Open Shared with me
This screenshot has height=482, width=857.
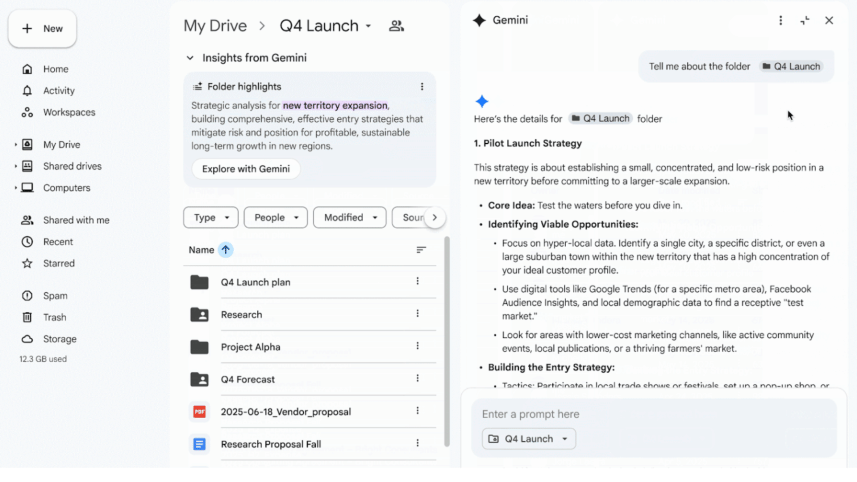coord(76,220)
